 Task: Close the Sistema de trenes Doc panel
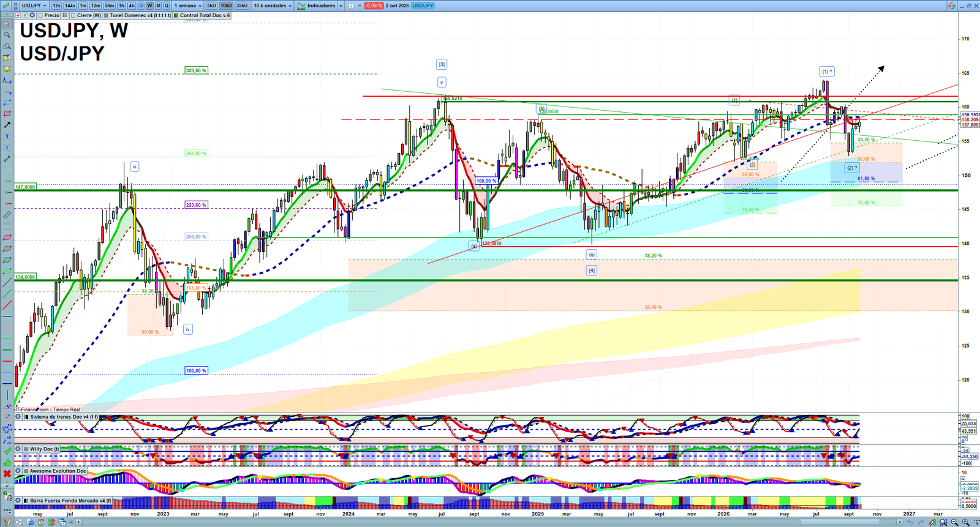coord(18,417)
